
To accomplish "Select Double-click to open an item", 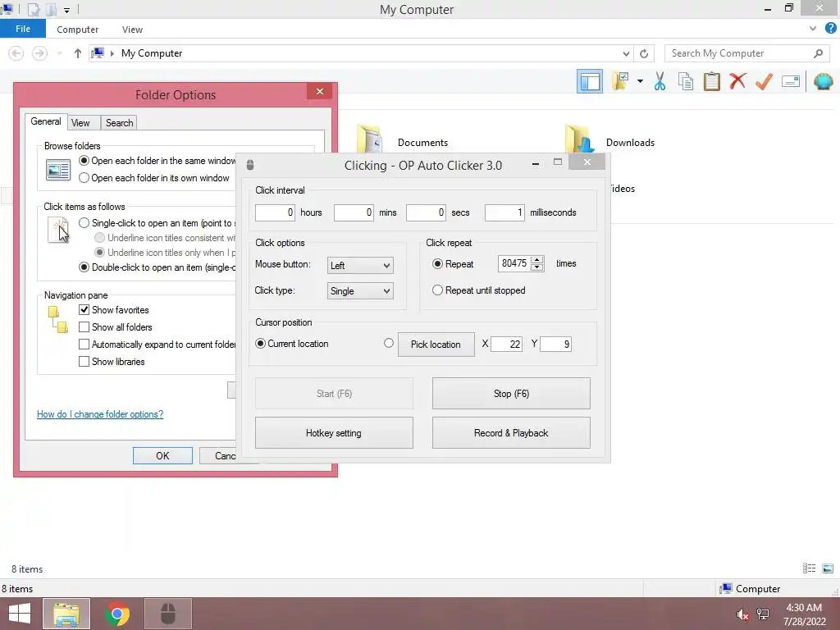I will [84, 267].
